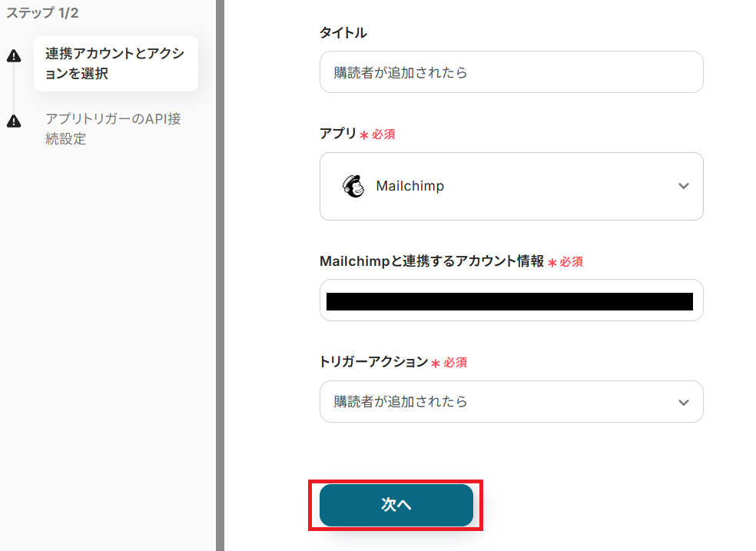Go to step 連携アカウントとアクションを選択

pyautogui.click(x=115, y=64)
